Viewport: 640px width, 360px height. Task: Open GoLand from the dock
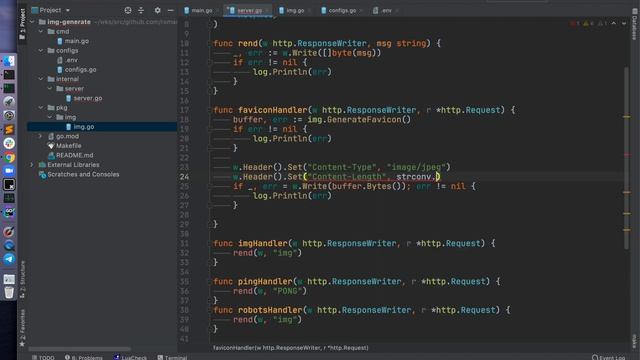tap(9, 212)
